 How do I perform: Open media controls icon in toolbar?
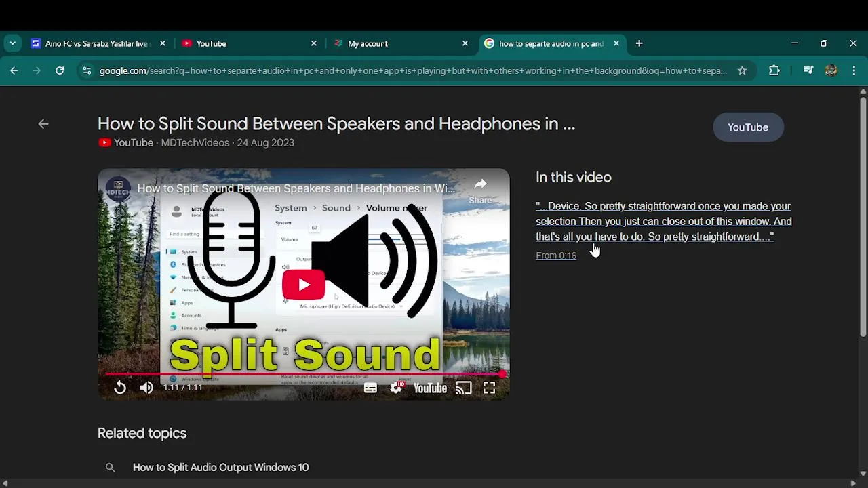point(808,70)
